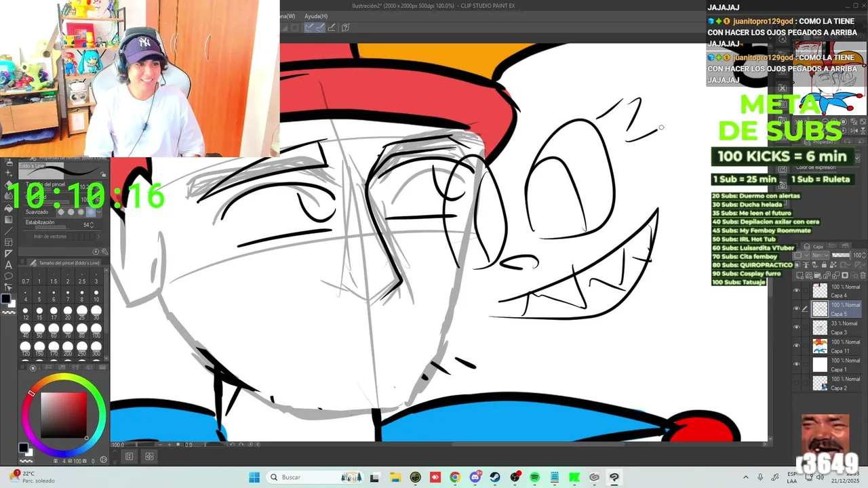Open the Ayuda(H) menu
The width and height of the screenshot is (868, 488).
316,16
